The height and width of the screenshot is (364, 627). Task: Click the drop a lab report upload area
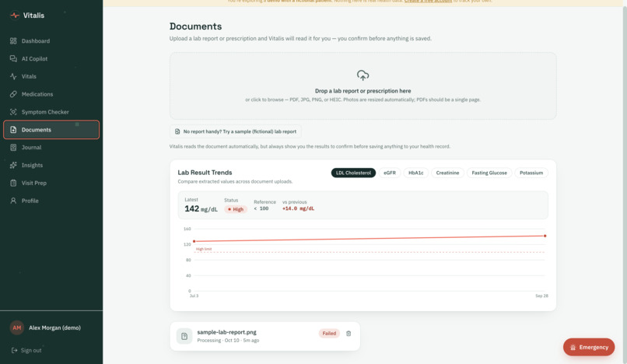363,86
